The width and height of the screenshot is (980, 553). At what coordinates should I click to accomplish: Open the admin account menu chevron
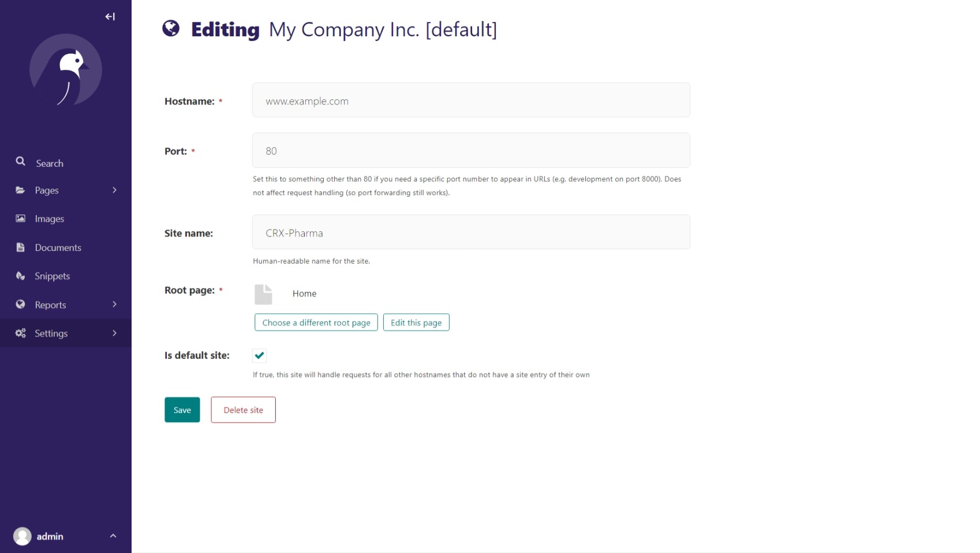pos(113,536)
